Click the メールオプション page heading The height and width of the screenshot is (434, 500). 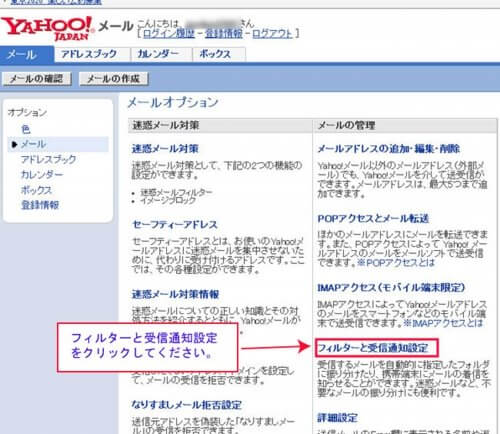[x=173, y=102]
